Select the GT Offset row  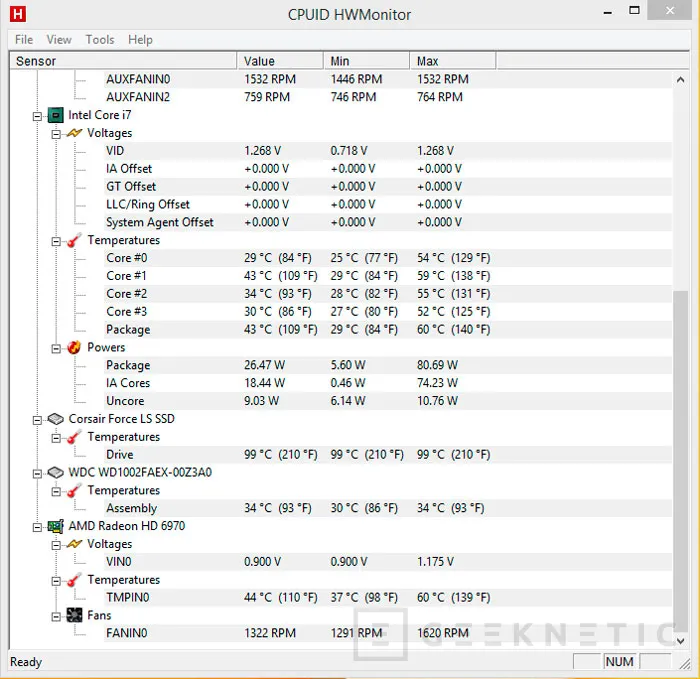(x=388, y=186)
